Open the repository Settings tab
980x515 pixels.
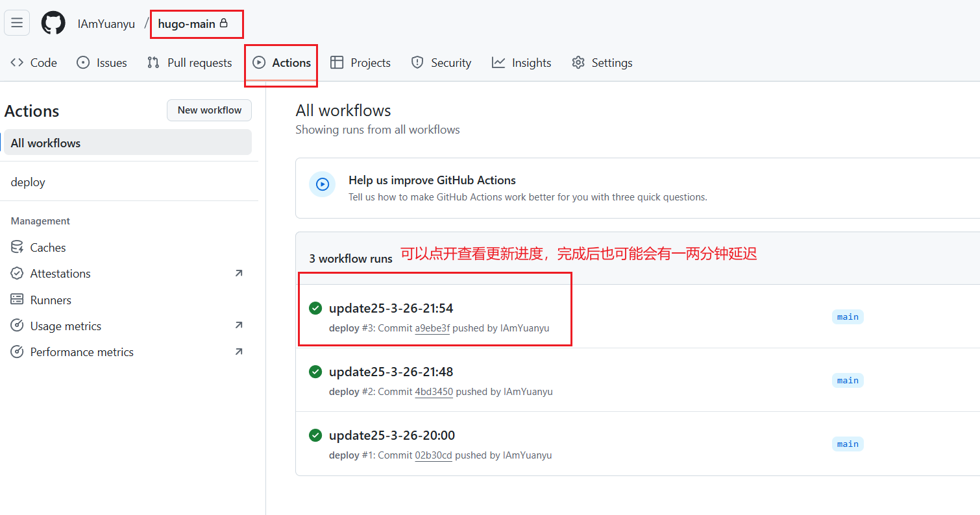point(602,63)
